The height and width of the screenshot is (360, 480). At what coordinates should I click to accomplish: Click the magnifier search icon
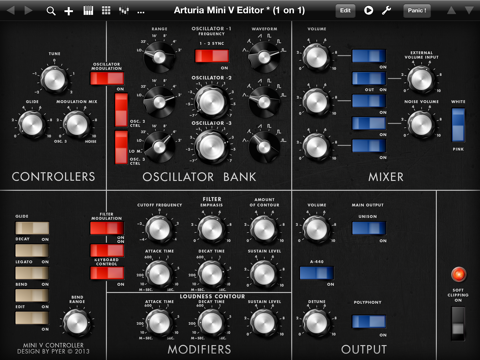(x=51, y=11)
